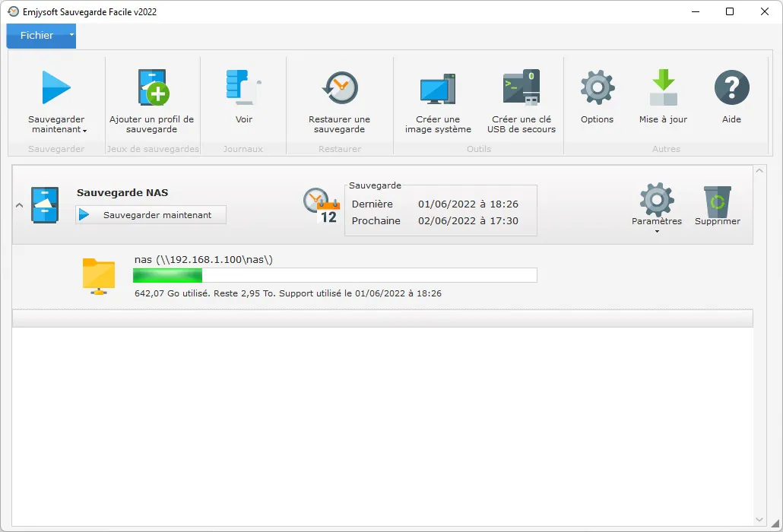783x532 pixels.
Task: Open Aide question mark icon
Action: tap(731, 87)
